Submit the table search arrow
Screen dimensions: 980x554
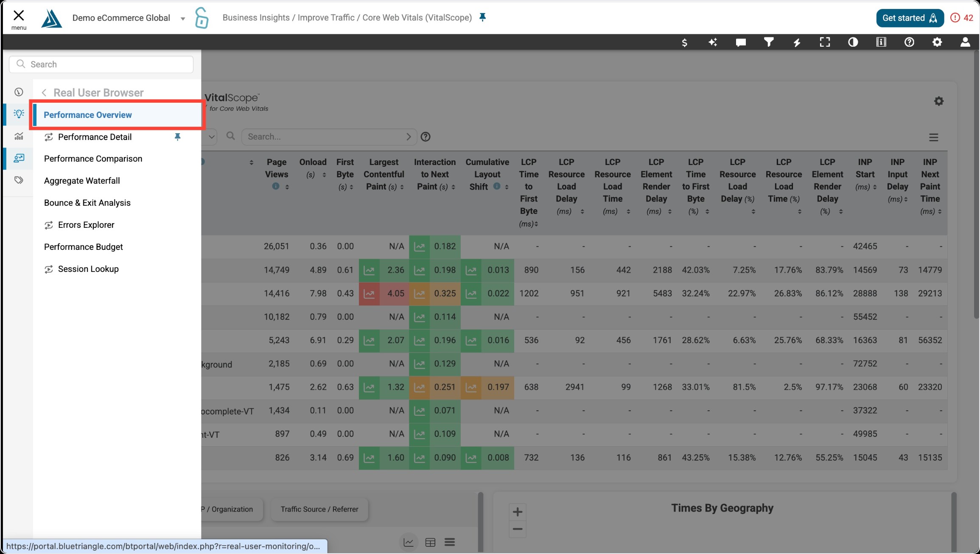(x=409, y=137)
